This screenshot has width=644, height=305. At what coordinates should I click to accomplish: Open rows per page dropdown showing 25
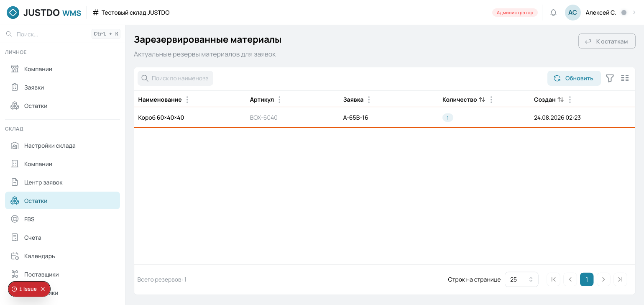point(521,279)
